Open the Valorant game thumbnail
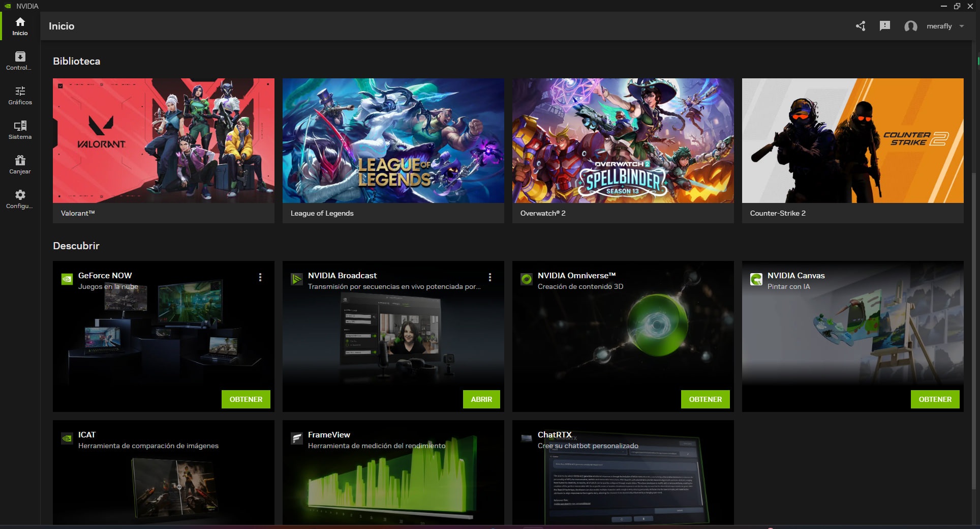The height and width of the screenshot is (529, 980). click(x=164, y=140)
